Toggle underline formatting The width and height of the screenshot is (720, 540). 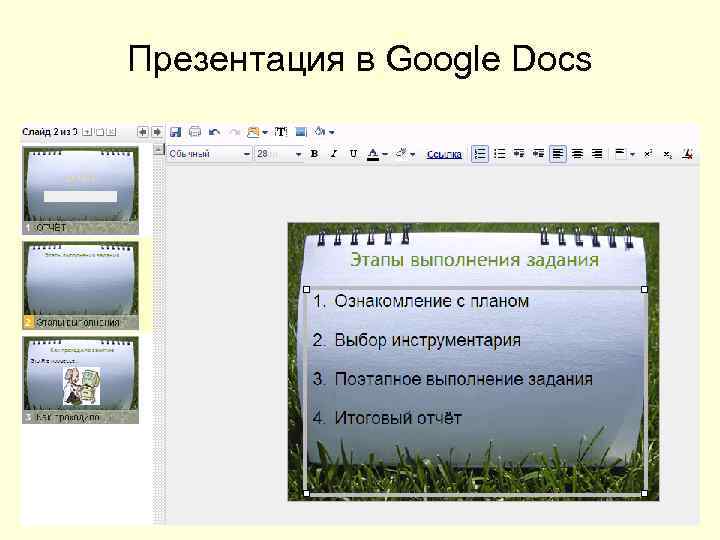[353, 154]
